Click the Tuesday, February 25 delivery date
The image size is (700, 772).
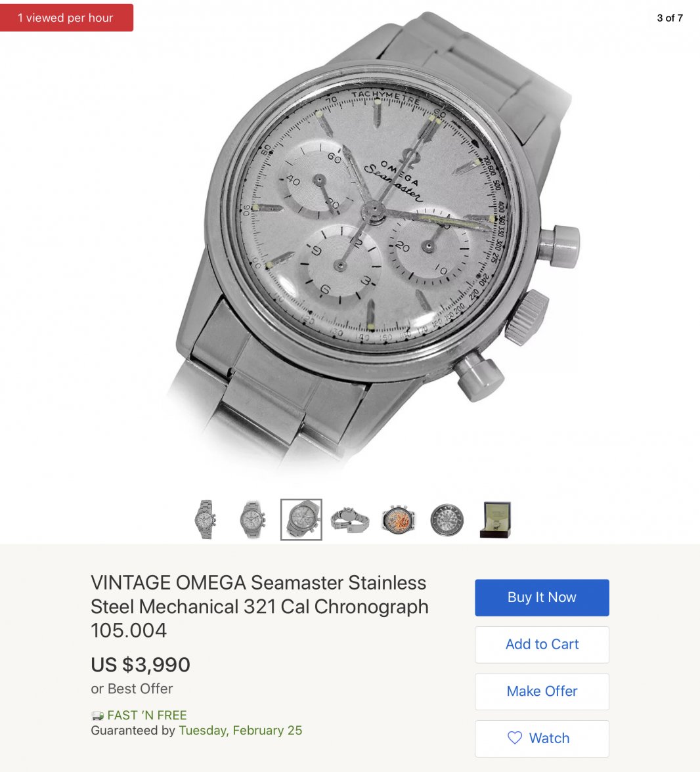240,731
